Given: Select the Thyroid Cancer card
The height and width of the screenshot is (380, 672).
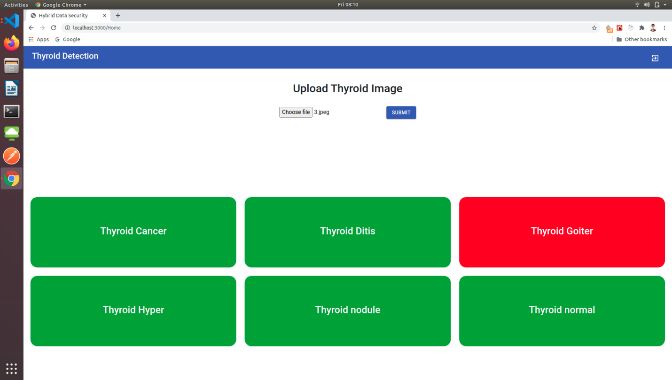Looking at the screenshot, I should (x=133, y=232).
